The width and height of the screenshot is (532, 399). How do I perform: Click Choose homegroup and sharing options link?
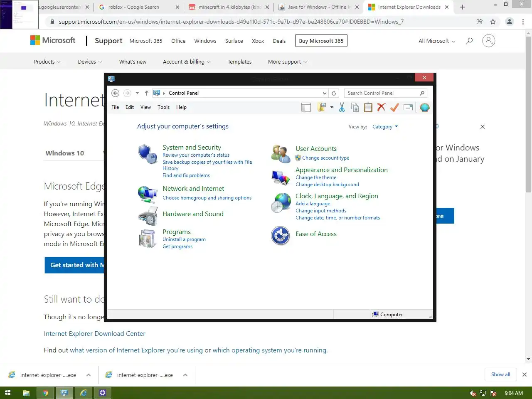coord(207,198)
